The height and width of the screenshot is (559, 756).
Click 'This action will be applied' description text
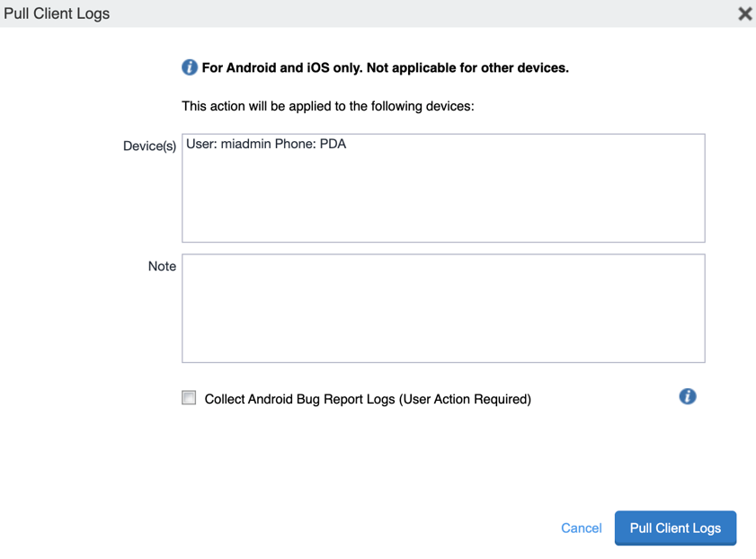pyautogui.click(x=327, y=106)
